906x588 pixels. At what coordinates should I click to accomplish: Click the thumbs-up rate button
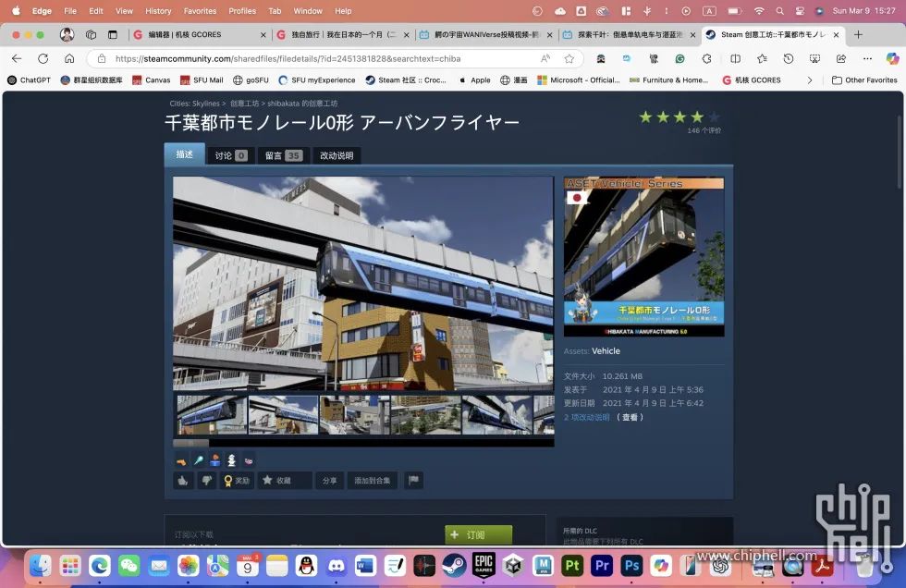[x=183, y=481]
